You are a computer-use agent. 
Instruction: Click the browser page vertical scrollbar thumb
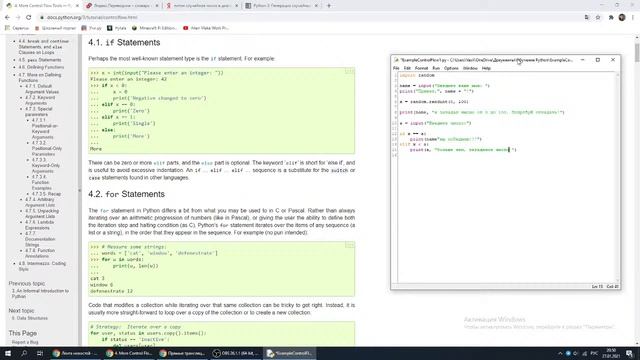(637, 52)
